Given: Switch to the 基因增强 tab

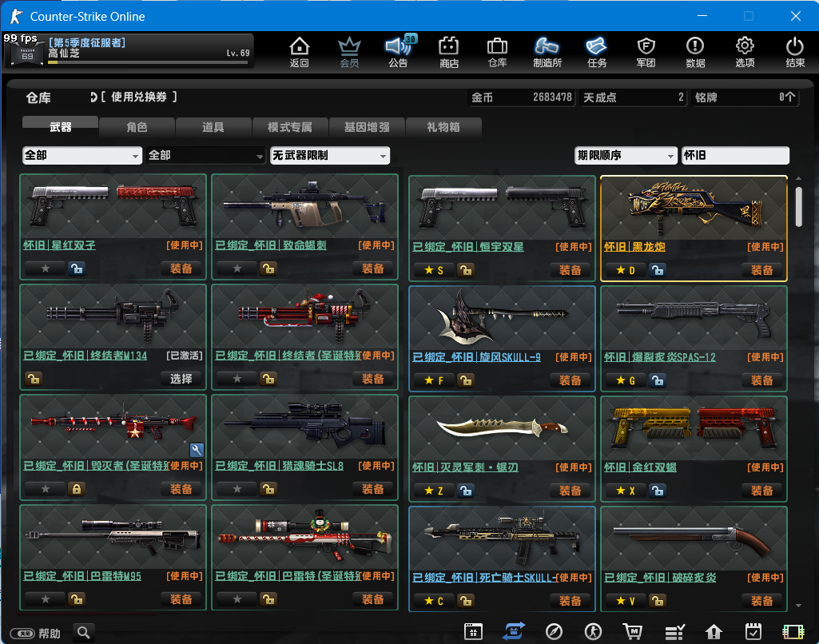Looking at the screenshot, I should click(x=367, y=127).
